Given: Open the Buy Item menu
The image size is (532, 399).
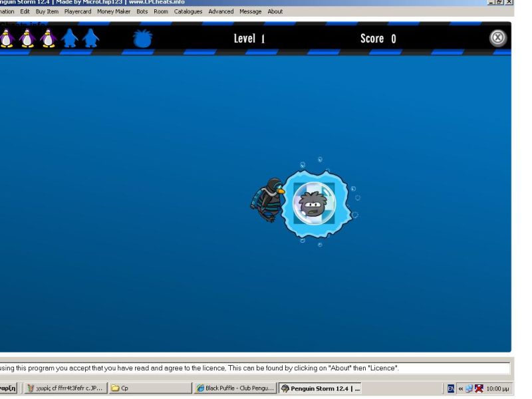Looking at the screenshot, I should point(47,11).
